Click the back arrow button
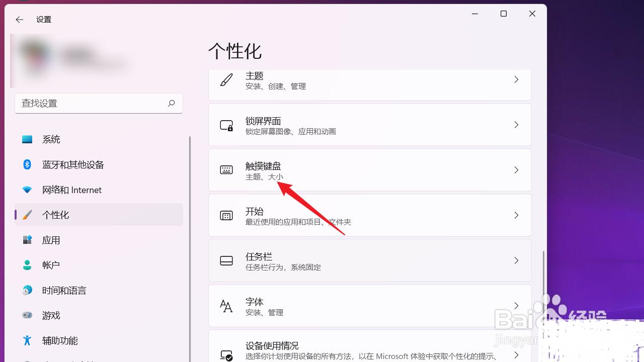This screenshot has width=644, height=362. pos(19,19)
